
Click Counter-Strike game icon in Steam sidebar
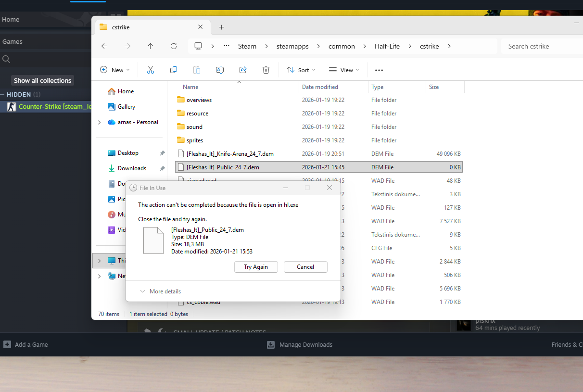click(x=12, y=107)
